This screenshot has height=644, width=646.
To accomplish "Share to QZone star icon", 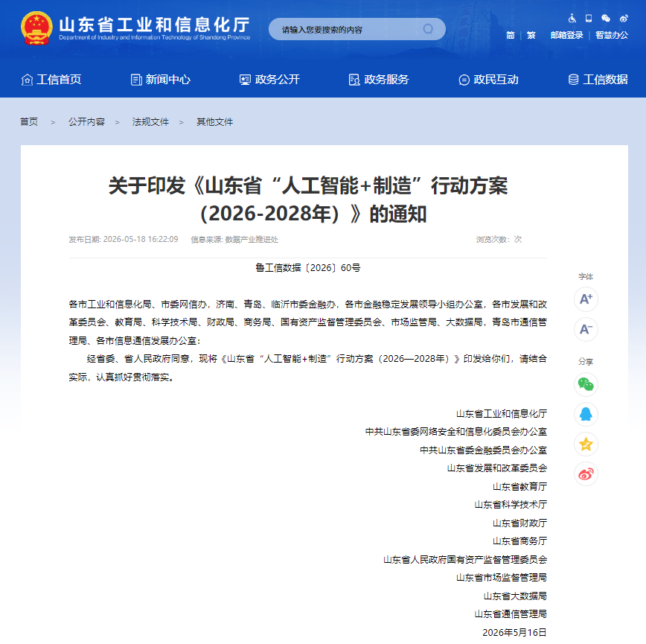I will (586, 444).
